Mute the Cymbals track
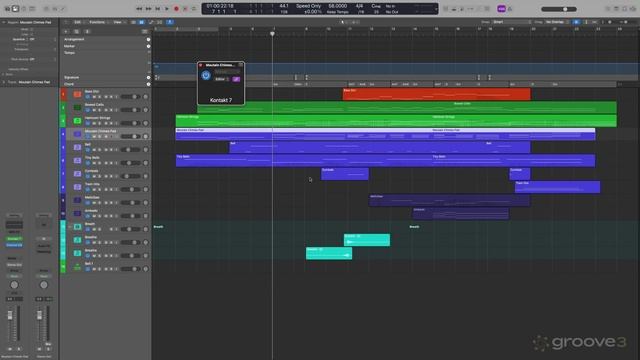640x360 pixels. [x=94, y=176]
